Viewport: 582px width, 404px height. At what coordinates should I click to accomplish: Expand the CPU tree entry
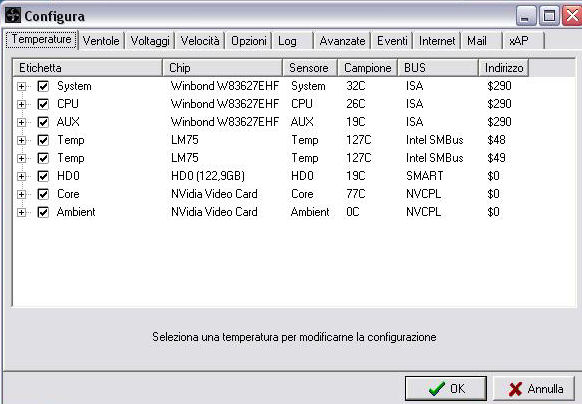coord(22,104)
